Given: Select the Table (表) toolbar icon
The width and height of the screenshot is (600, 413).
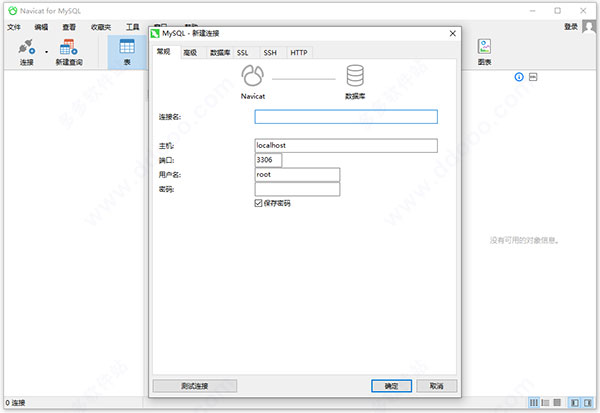Looking at the screenshot, I should (x=127, y=52).
